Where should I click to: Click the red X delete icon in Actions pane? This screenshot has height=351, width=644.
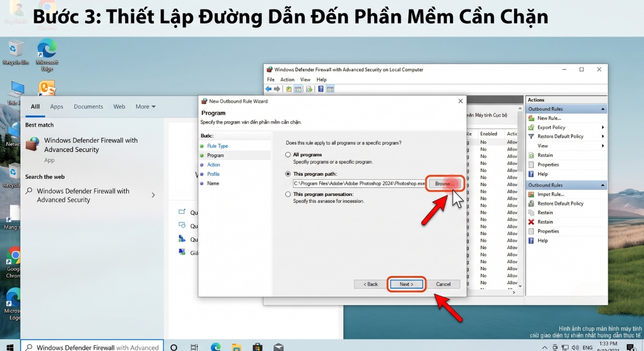[x=531, y=222]
